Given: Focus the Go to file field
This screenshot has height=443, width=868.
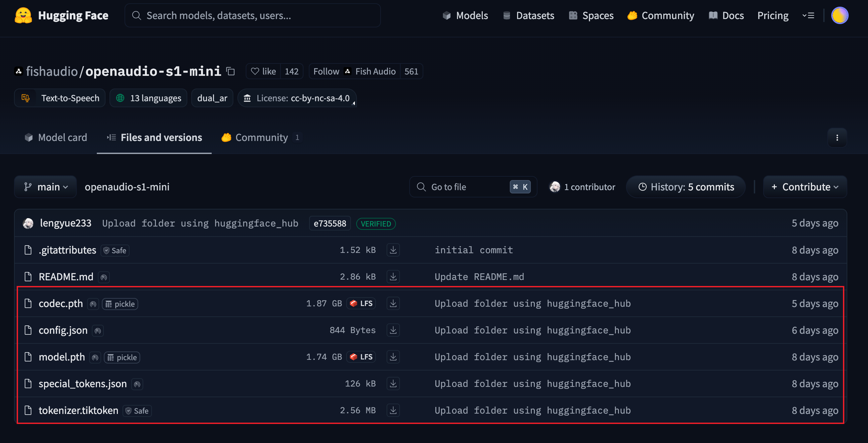Looking at the screenshot, I should pos(473,187).
